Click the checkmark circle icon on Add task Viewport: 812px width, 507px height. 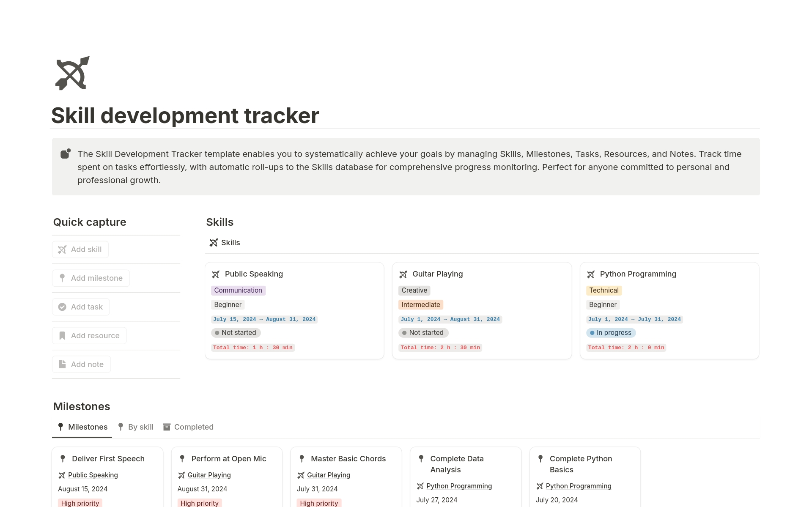(x=62, y=307)
